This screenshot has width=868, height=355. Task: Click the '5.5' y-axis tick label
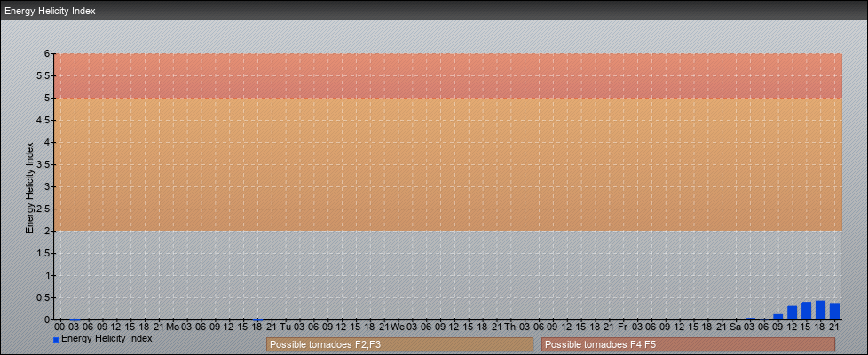point(42,75)
